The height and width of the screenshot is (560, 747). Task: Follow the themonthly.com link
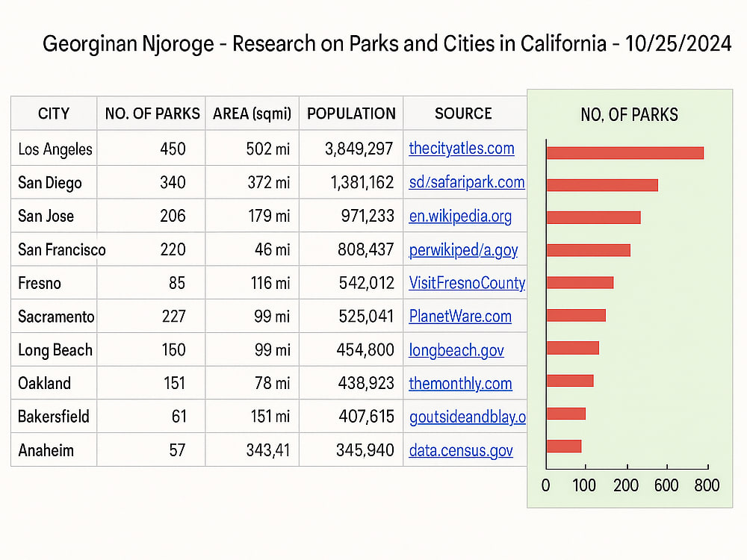(x=461, y=383)
